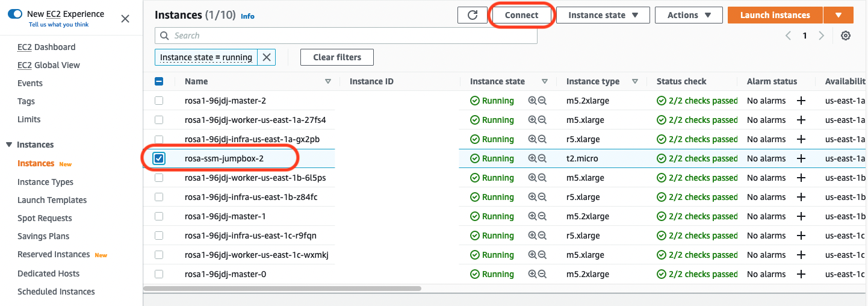Viewport: 868px width, 306px height.
Task: Sort by Instance state column arrow
Action: pyautogui.click(x=545, y=81)
